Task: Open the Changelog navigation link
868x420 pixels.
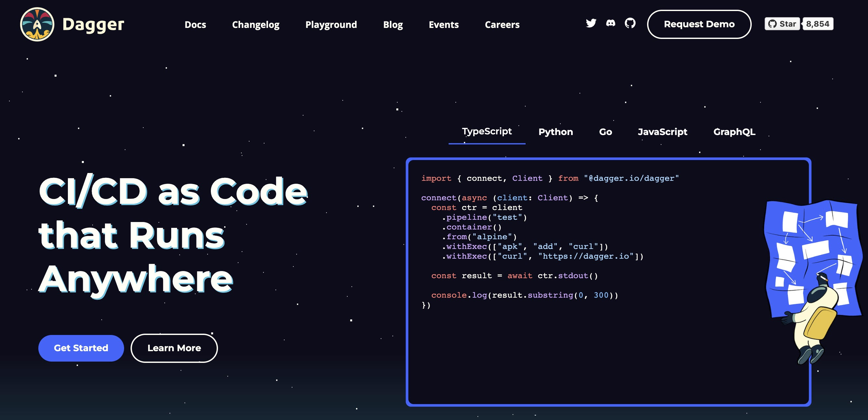Action: pyautogui.click(x=255, y=25)
